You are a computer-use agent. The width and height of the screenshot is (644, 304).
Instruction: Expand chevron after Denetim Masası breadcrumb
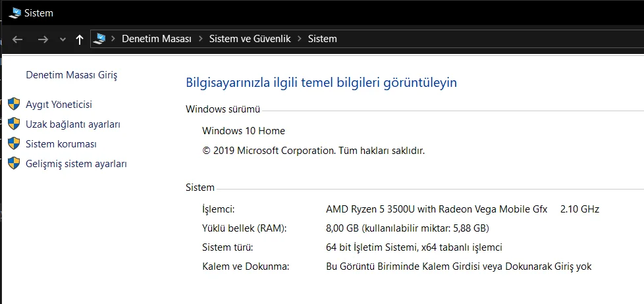coord(201,39)
